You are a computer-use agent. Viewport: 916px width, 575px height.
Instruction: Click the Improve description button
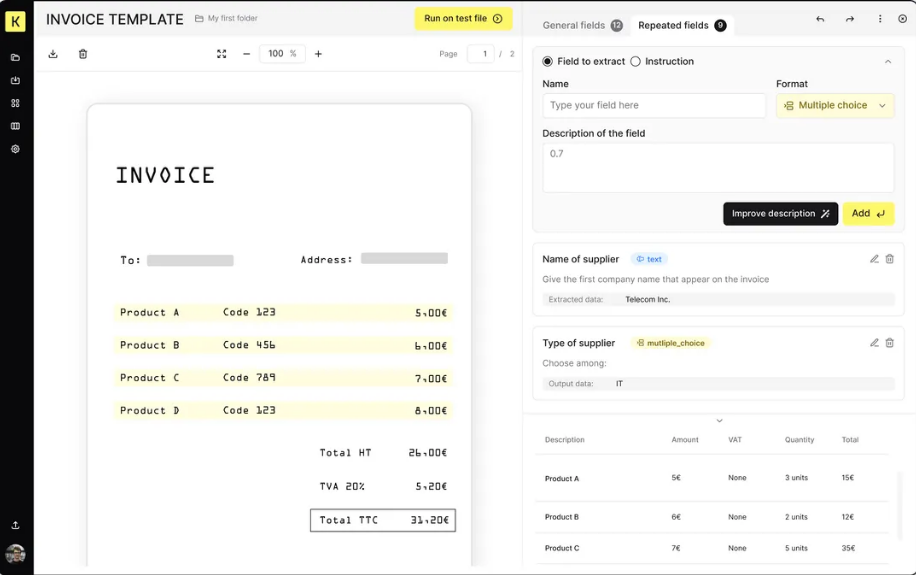(x=780, y=214)
